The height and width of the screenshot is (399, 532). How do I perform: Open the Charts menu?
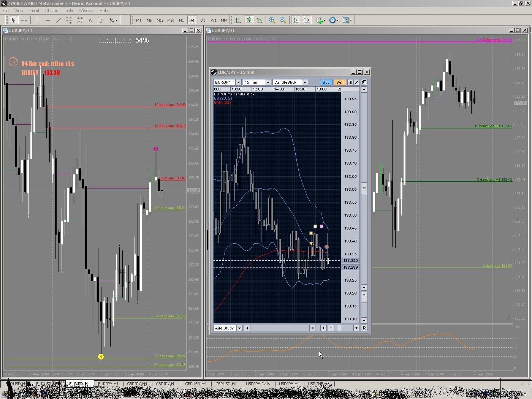pyautogui.click(x=51, y=11)
